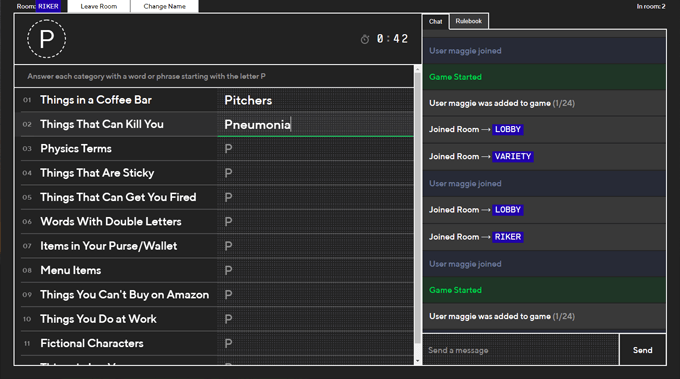Click the circled letter P badge
The width and height of the screenshot is (680, 379).
point(46,39)
